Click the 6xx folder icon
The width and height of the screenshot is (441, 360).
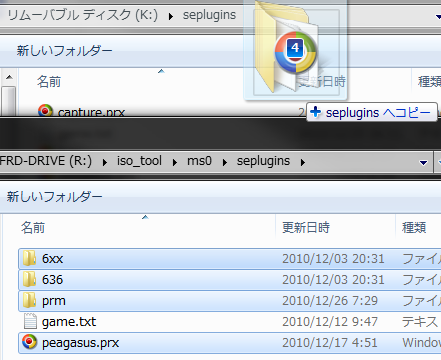point(29,259)
